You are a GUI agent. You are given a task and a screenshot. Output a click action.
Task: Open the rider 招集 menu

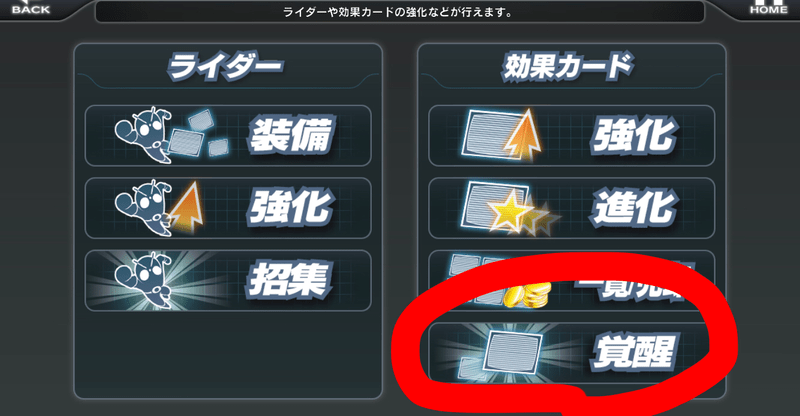(228, 280)
